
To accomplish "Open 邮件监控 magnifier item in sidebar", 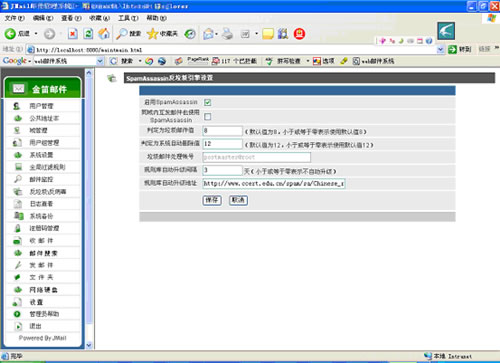I will tap(42, 179).
